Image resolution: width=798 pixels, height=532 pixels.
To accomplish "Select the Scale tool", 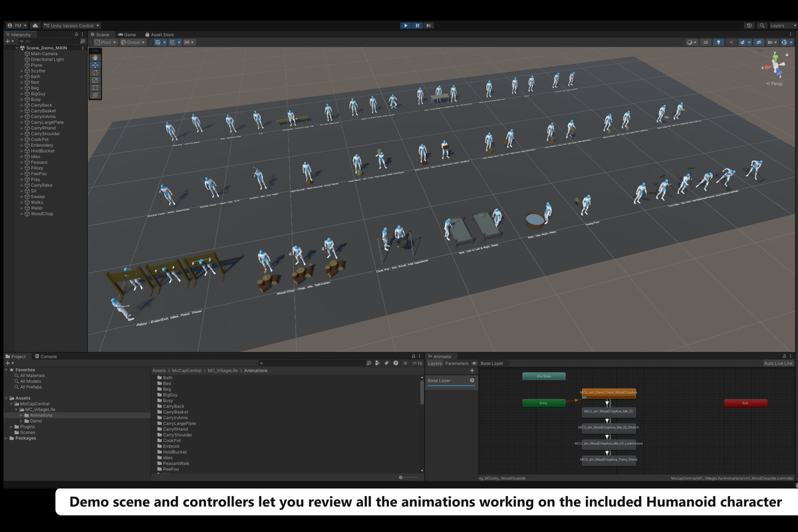I will point(96,80).
